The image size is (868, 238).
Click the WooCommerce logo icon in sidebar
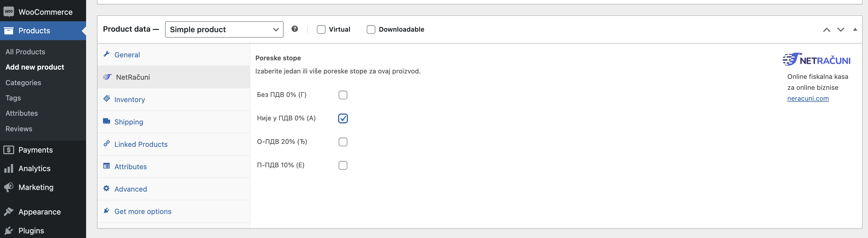click(x=9, y=12)
